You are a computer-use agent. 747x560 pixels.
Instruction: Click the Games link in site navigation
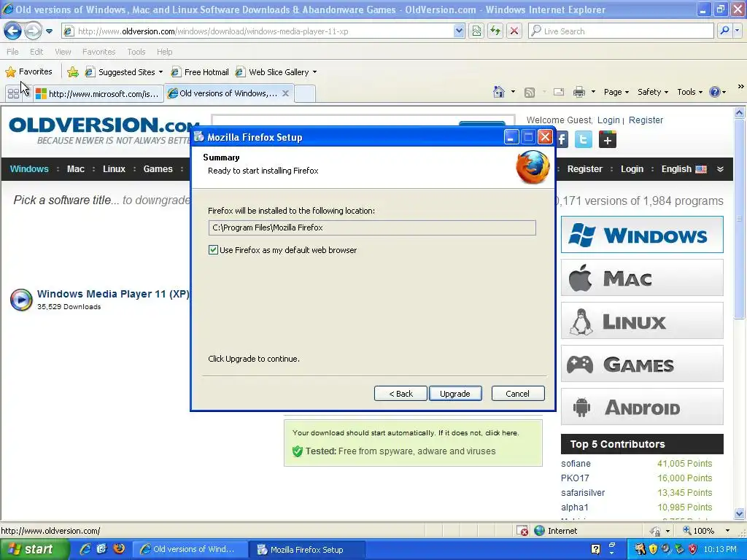158,169
